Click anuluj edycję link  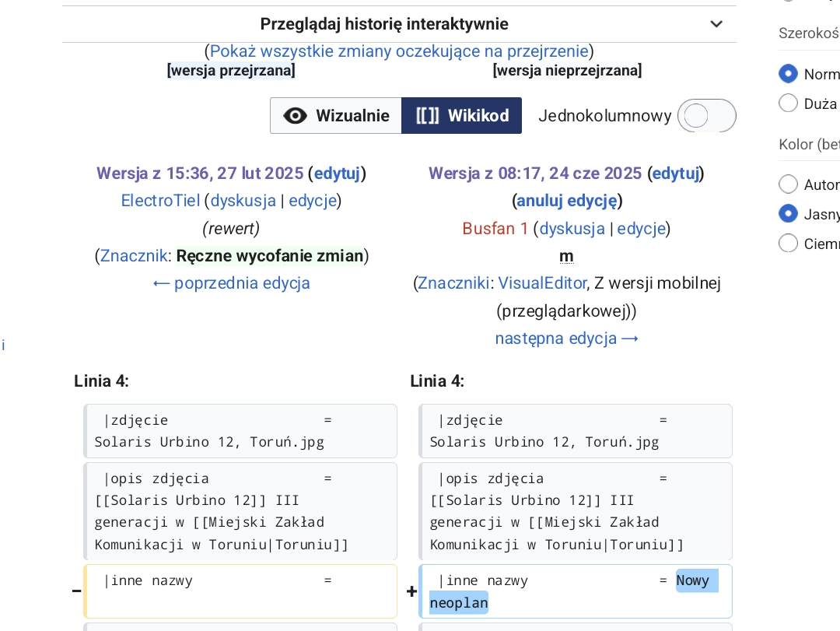pos(567,201)
